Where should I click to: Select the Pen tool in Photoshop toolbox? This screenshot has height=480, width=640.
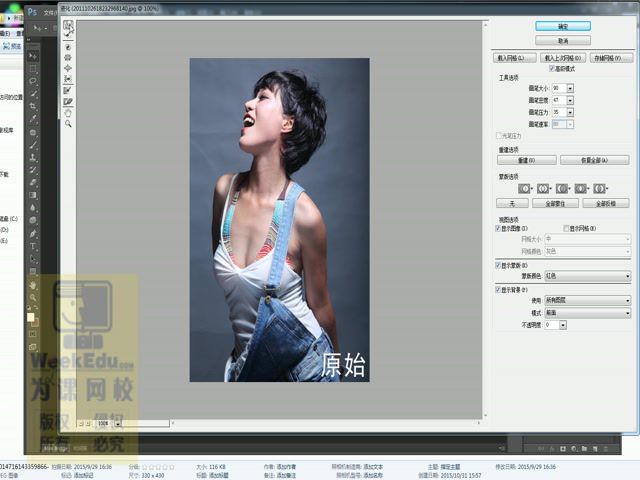[33, 233]
